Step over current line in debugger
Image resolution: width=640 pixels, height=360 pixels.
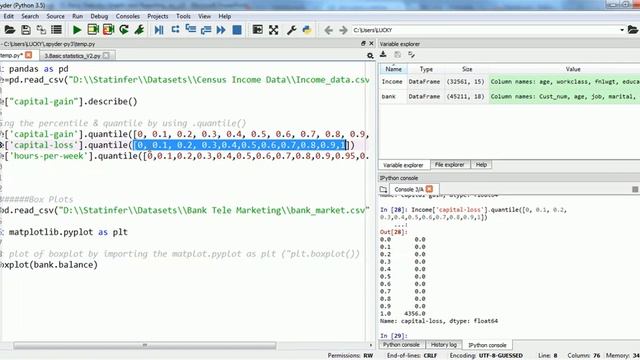[175, 30]
